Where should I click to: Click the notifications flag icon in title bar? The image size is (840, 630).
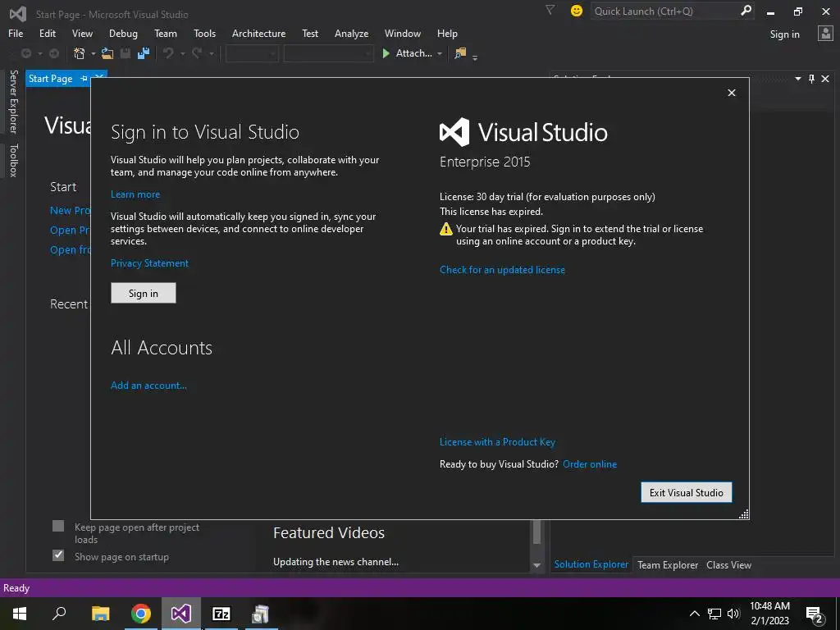[x=550, y=10]
